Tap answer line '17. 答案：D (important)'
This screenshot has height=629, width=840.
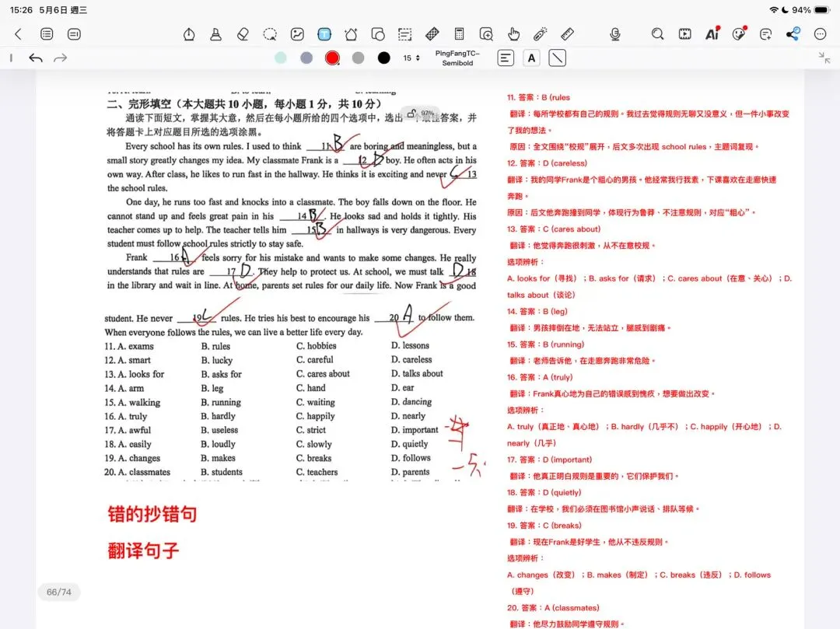click(549, 460)
